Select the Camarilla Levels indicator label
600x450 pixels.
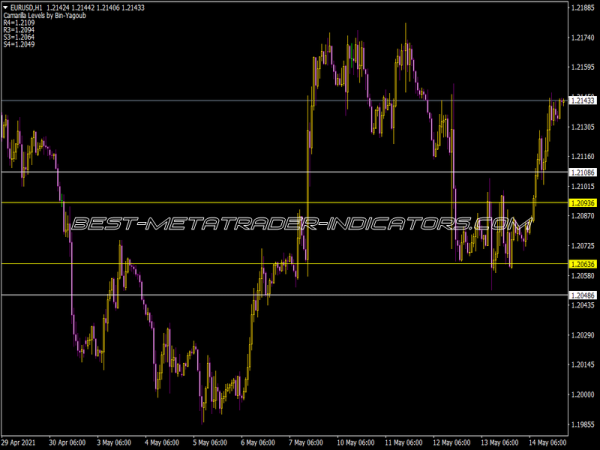[x=45, y=16]
